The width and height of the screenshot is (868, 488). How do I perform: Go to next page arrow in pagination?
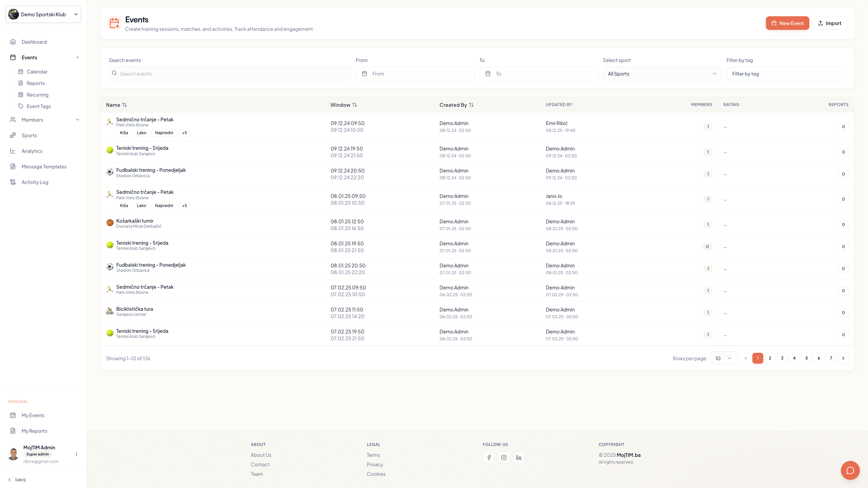[843, 358]
